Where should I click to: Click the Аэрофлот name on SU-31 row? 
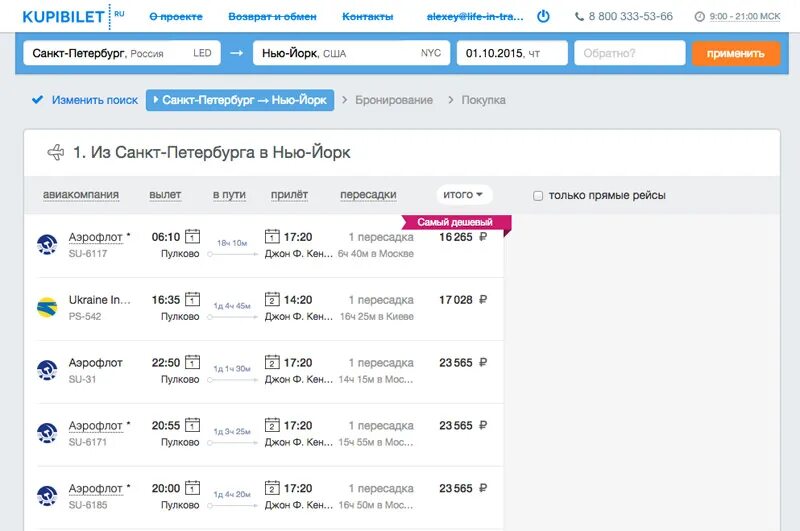95,363
